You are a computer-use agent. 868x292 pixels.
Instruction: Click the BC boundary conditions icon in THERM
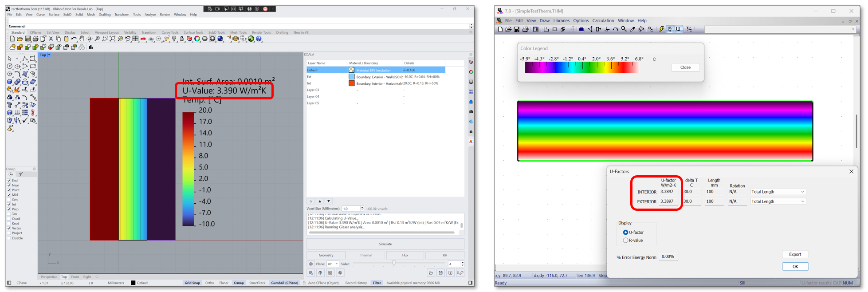pos(651,29)
